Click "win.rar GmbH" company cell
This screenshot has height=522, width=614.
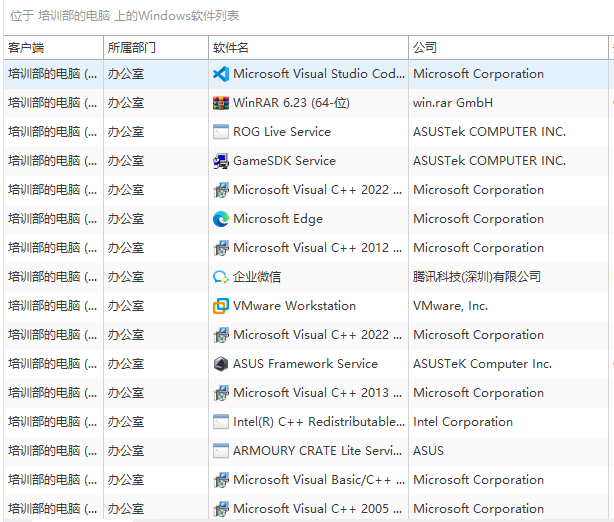click(x=453, y=103)
